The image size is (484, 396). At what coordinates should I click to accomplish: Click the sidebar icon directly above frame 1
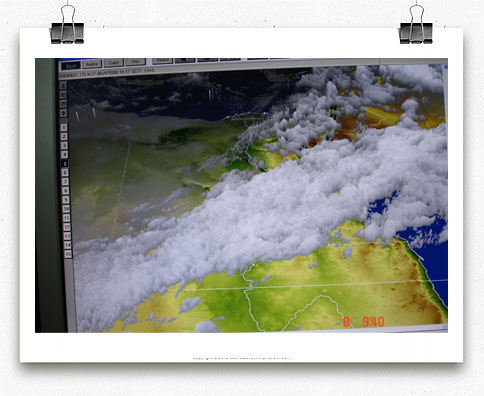click(x=63, y=113)
